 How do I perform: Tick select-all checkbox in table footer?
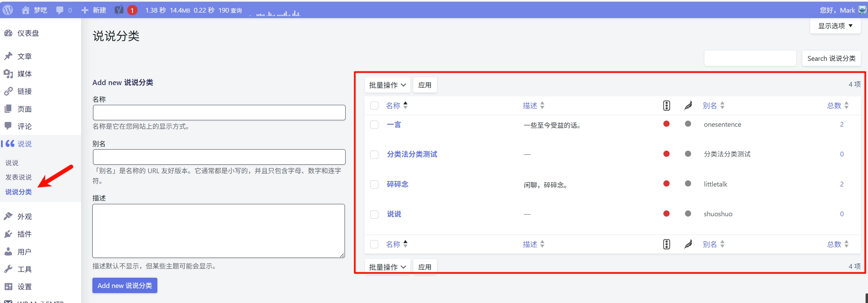pos(374,244)
